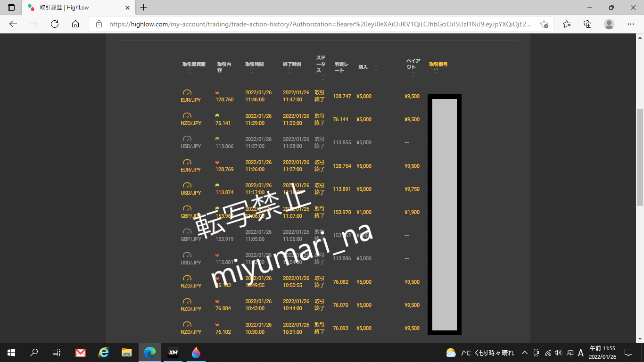Open Edge Settings and more menu
Image resolution: width=644 pixels, height=362 pixels.
[x=631, y=24]
